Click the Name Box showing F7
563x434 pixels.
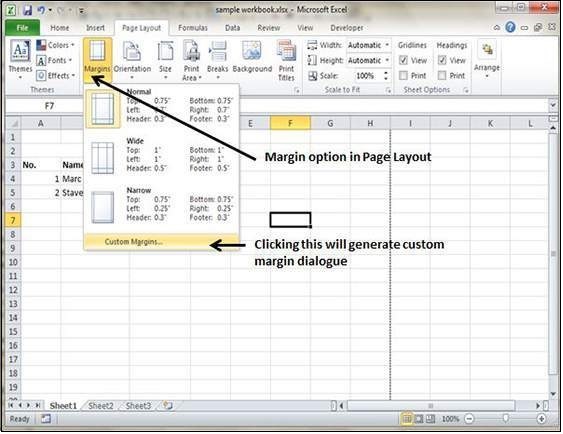[x=49, y=106]
